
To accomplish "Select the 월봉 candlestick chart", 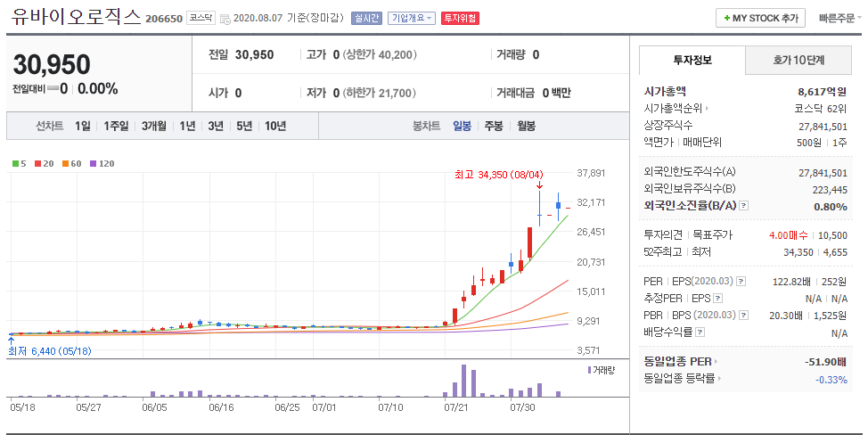I will click(527, 127).
